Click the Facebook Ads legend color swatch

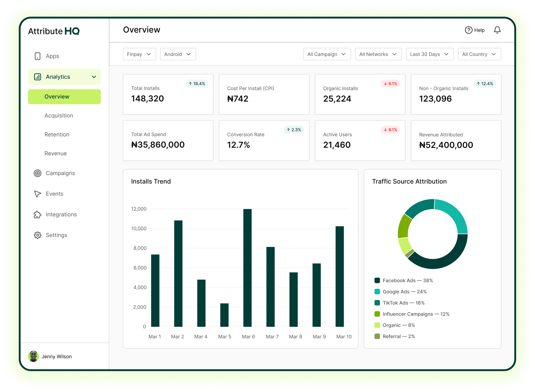377,280
